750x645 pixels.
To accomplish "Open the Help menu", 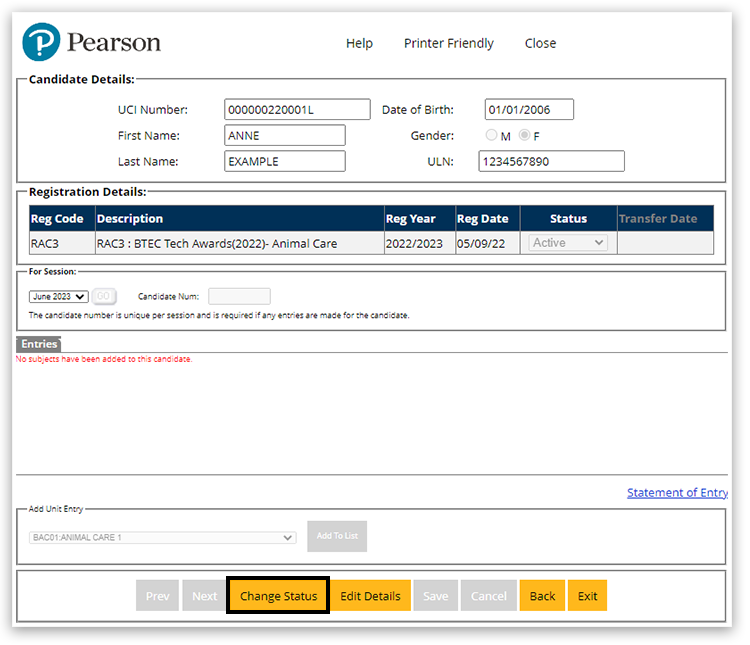I will tap(359, 43).
